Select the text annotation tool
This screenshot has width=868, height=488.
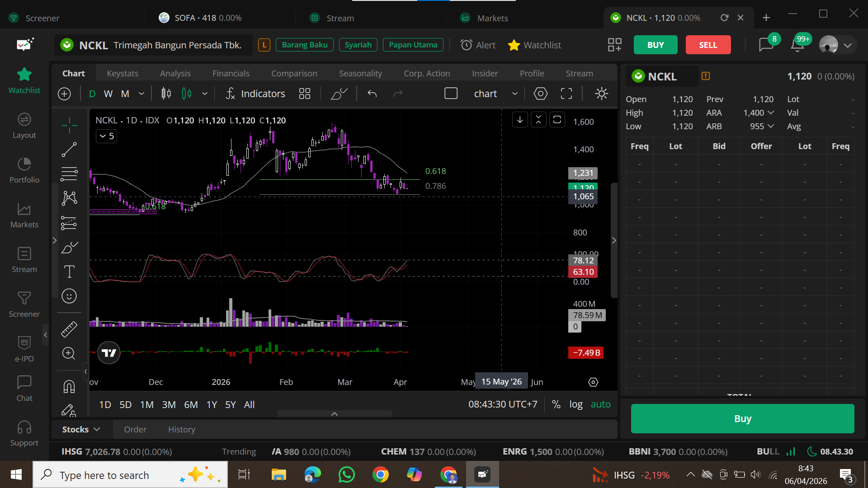click(69, 272)
